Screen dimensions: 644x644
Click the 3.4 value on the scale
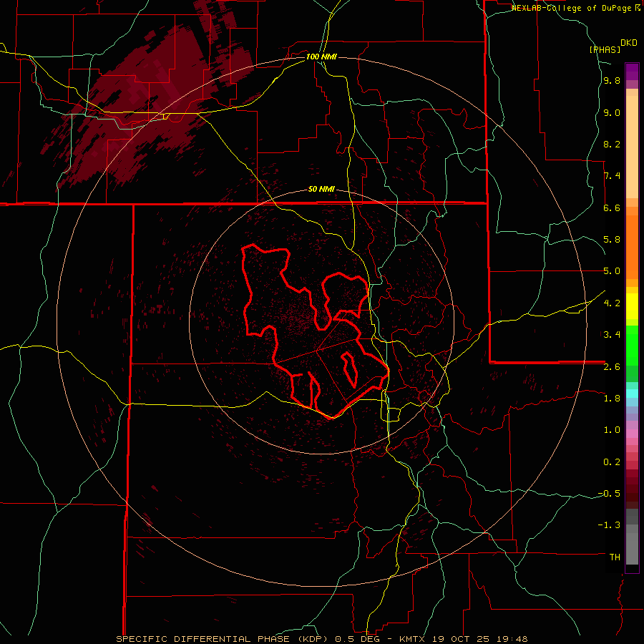coord(612,335)
